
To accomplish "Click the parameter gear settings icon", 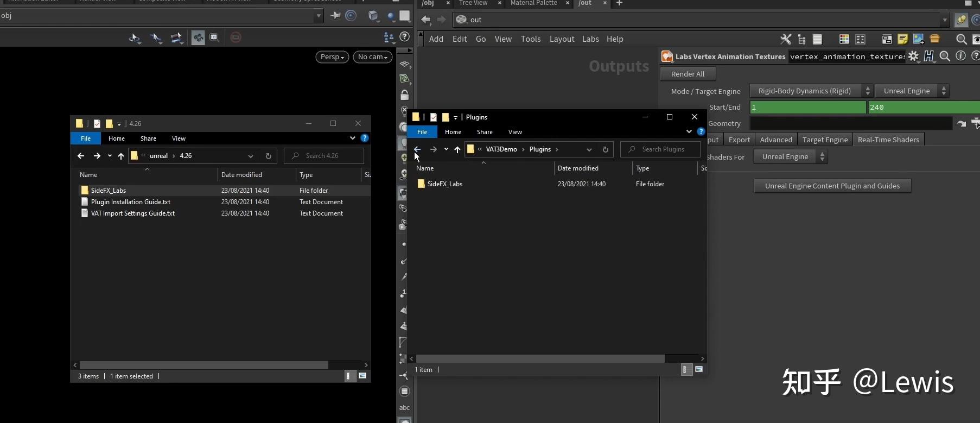I will (914, 56).
